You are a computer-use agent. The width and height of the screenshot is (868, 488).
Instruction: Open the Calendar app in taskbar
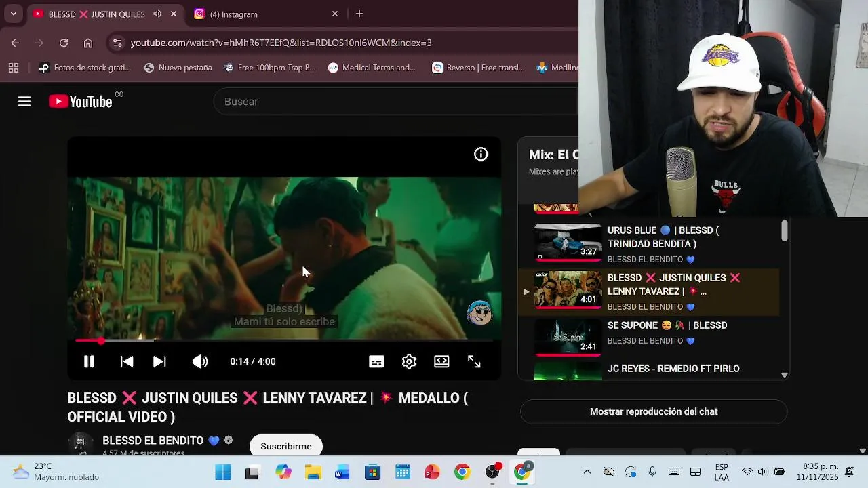403,472
